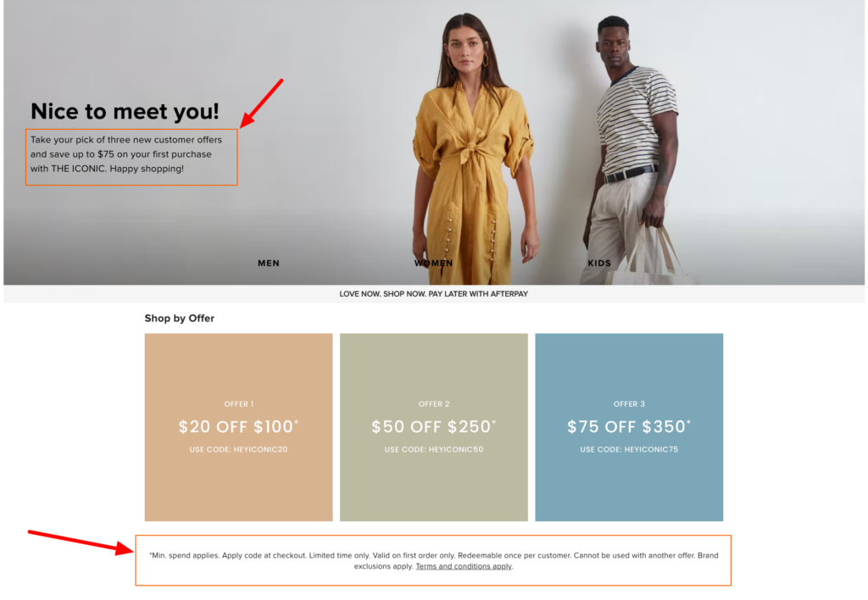The height and width of the screenshot is (600, 868).
Task: Click the new customer offers intro paragraph
Action: pos(126,154)
